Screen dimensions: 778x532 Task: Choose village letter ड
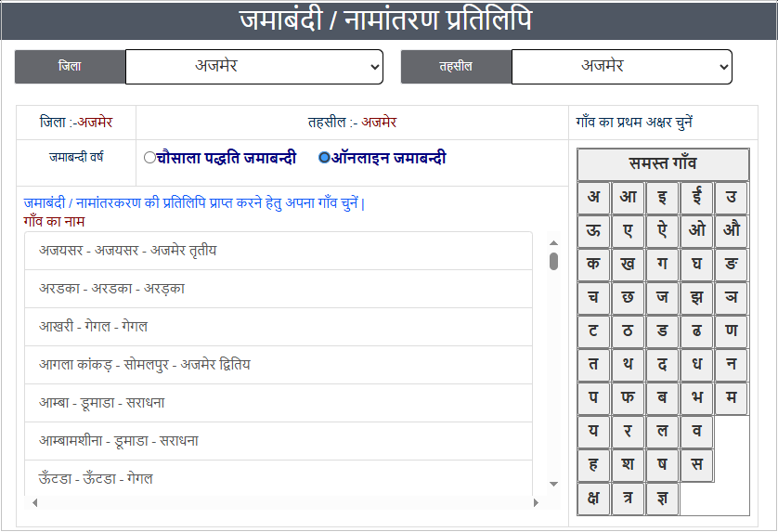[x=662, y=331]
